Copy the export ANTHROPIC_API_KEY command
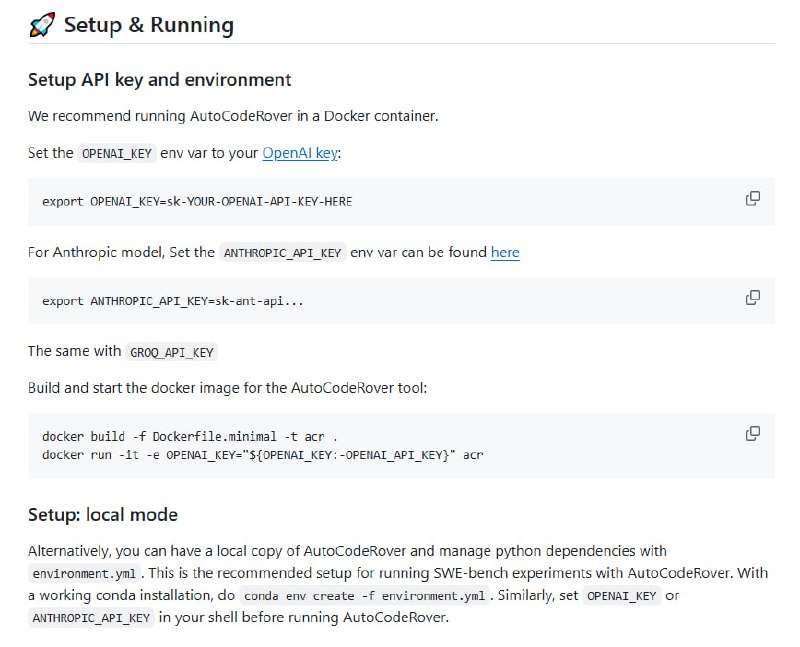 753,298
